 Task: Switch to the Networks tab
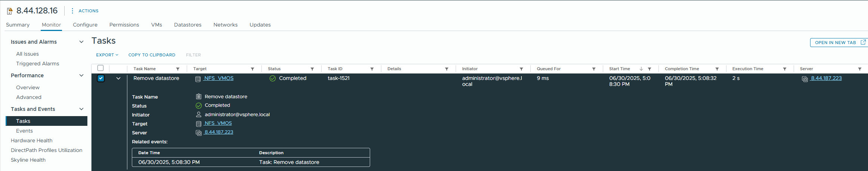[225, 25]
